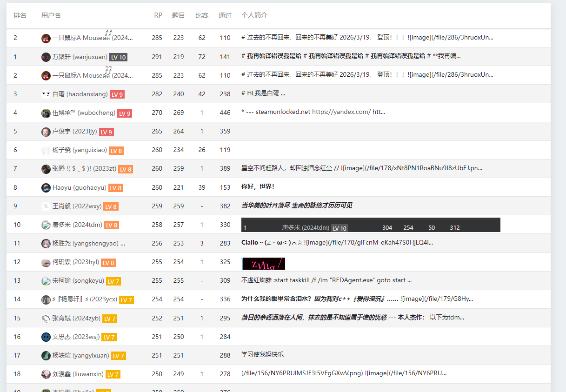
Task: Open the avatar of 张腾
Action: 46,169
